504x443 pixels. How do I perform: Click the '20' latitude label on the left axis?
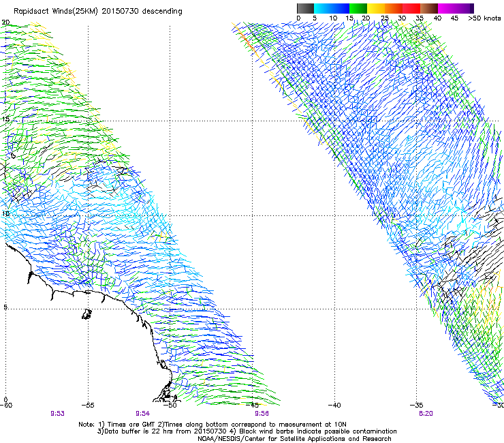(5, 22)
